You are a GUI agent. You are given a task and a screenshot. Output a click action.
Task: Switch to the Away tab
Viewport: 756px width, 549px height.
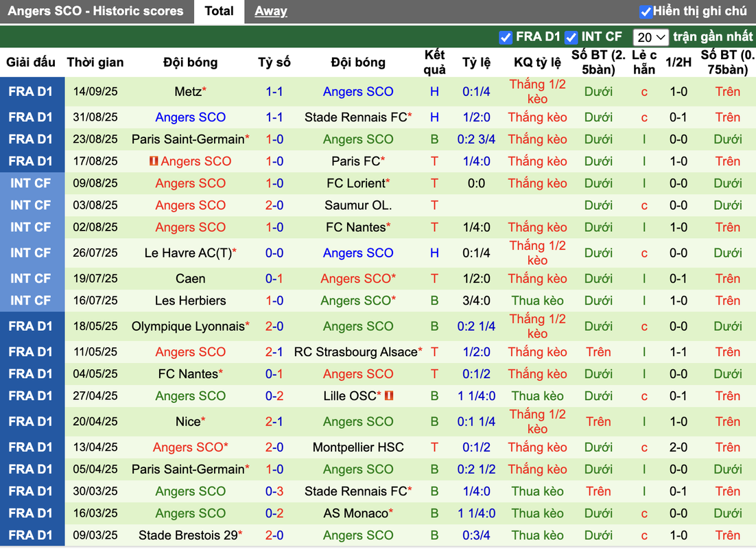pos(270,11)
